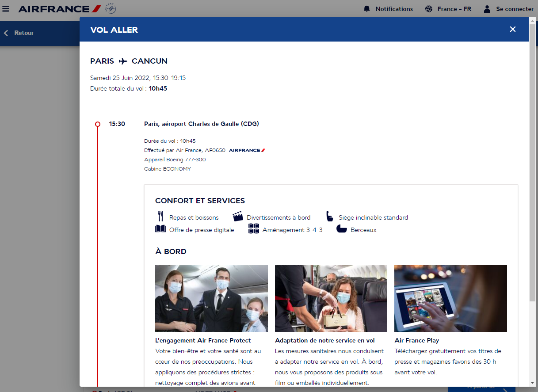This screenshot has width=538, height=392.
Task: Click the 15:30 departure timeline marker
Action: pyautogui.click(x=98, y=124)
